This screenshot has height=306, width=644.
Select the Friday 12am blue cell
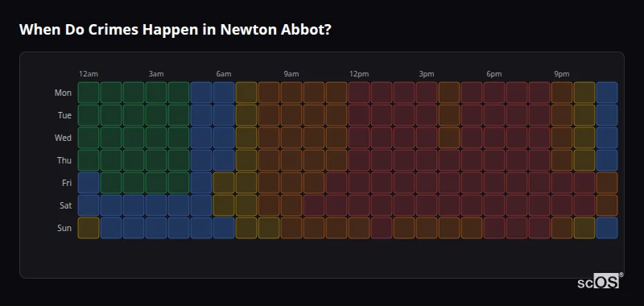[89, 183]
